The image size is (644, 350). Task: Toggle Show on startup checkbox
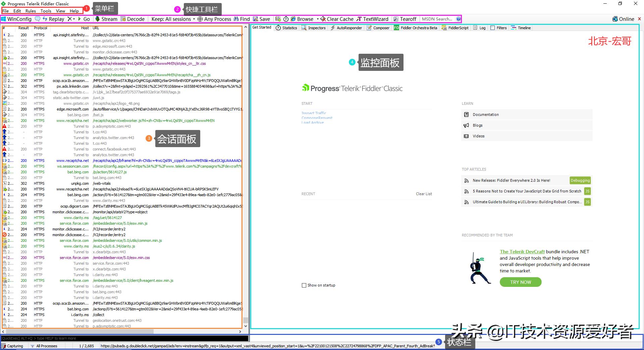click(x=304, y=285)
